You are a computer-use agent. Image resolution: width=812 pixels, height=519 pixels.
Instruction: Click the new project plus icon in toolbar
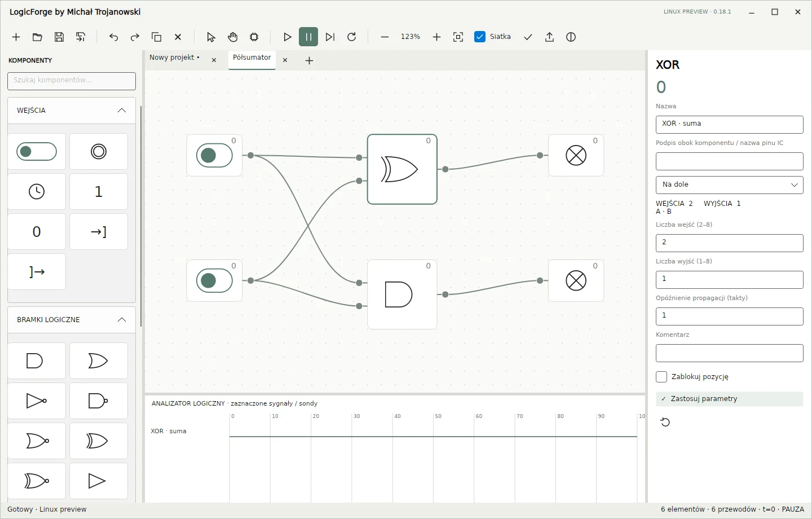(16, 37)
